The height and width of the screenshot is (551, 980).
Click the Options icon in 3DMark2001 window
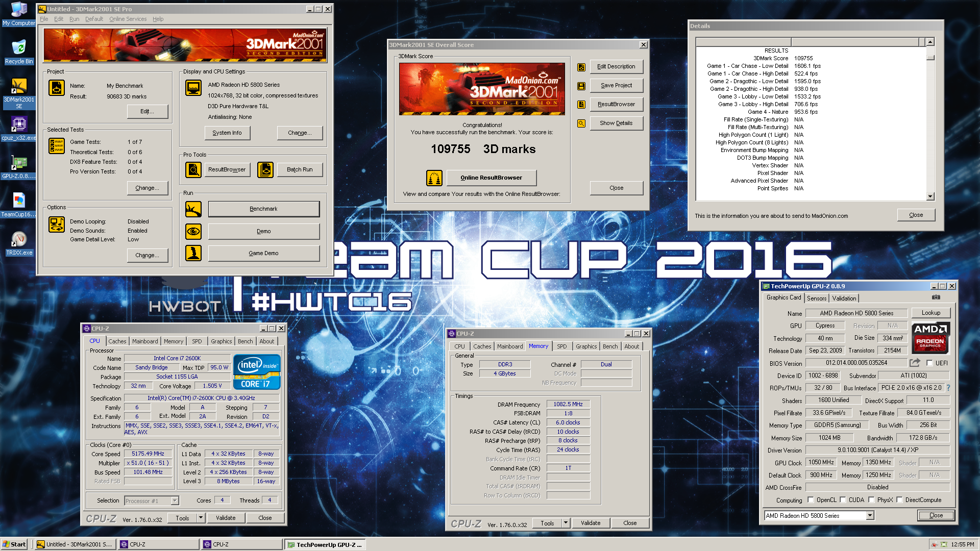point(57,224)
